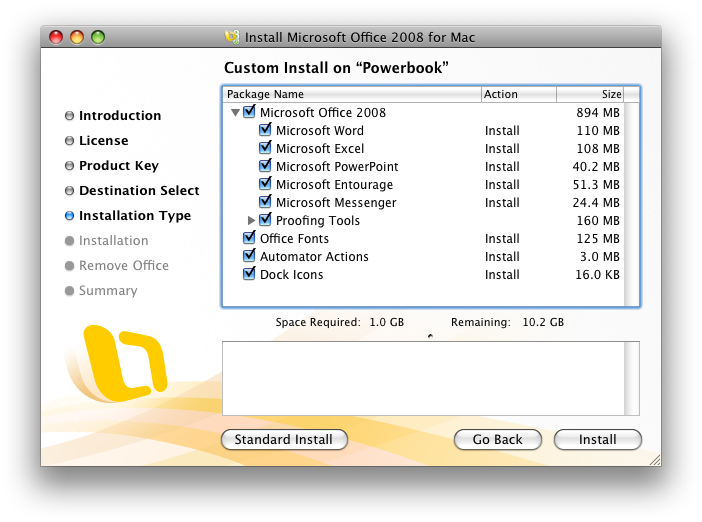This screenshot has width=702, height=522.
Task: Select the License step bullet
Action: [x=69, y=141]
